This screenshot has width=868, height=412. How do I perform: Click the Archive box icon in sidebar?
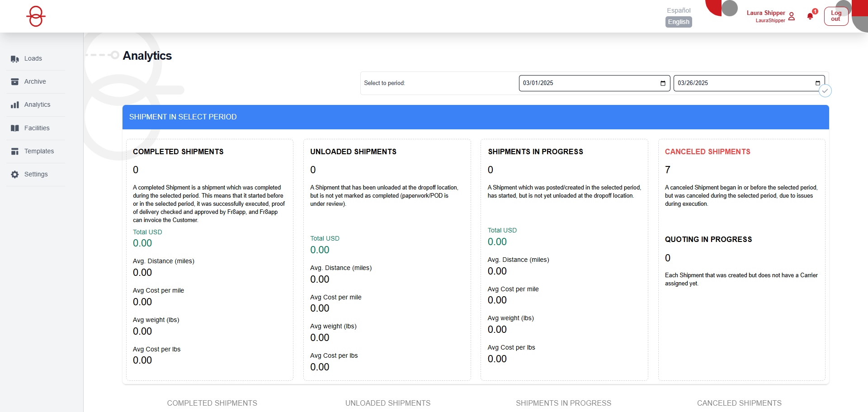[15, 82]
